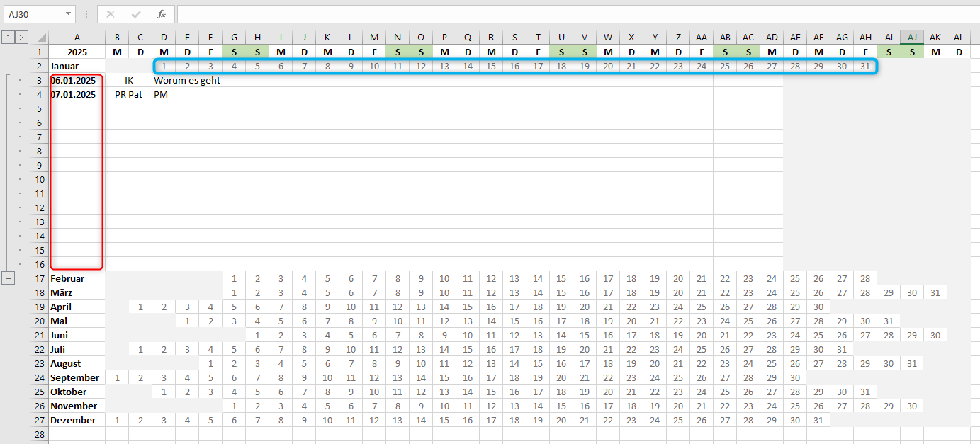Image resolution: width=980 pixels, height=444 pixels.
Task: Select the green S header cell in column G
Action: [234, 52]
